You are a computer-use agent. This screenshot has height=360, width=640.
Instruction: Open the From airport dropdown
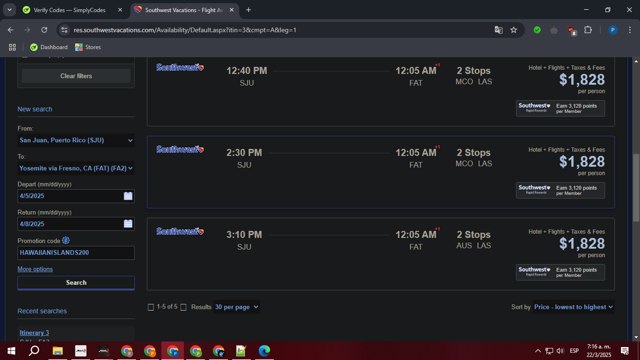click(x=76, y=140)
